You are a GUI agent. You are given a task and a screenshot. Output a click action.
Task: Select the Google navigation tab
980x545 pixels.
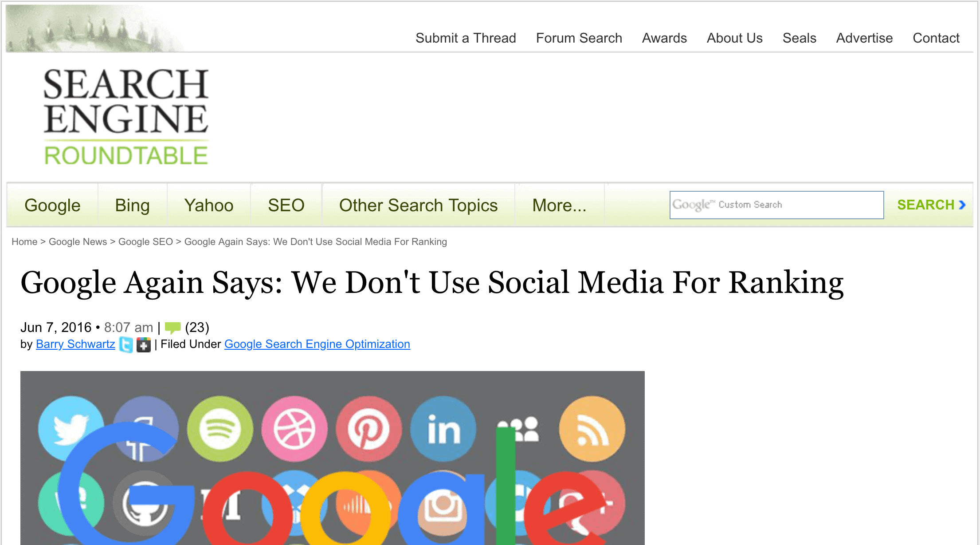(52, 205)
